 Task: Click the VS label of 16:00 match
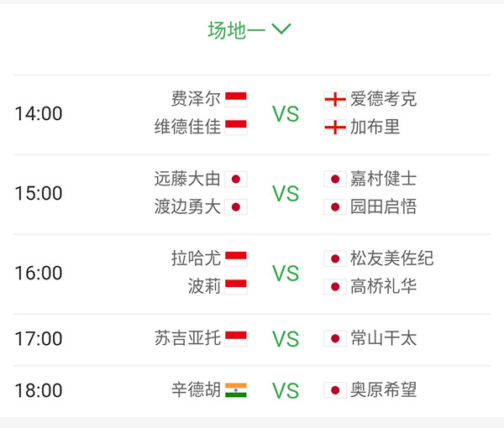(286, 273)
